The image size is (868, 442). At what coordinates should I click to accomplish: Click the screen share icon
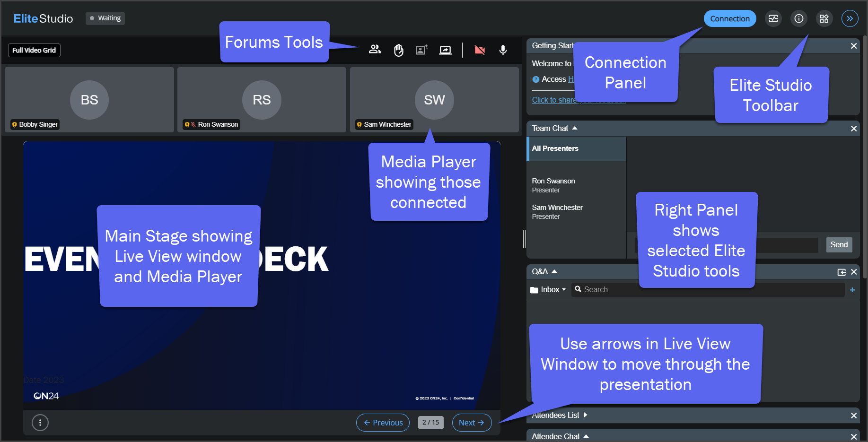click(445, 50)
